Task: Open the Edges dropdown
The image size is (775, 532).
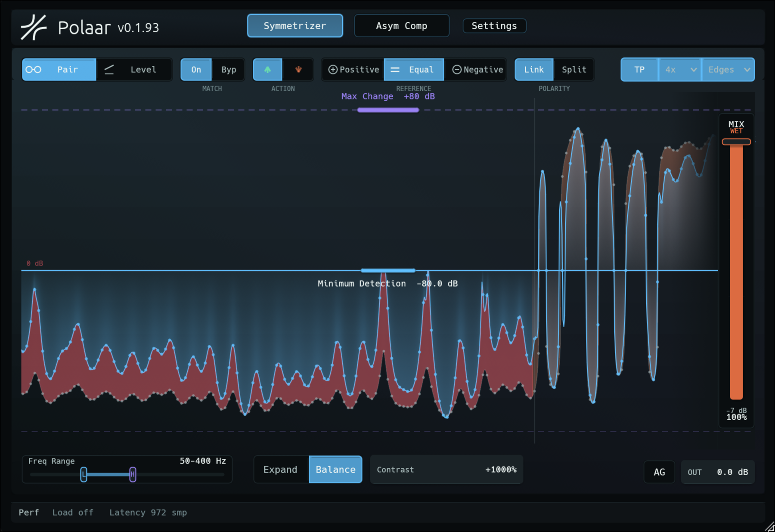Action: [x=728, y=70]
